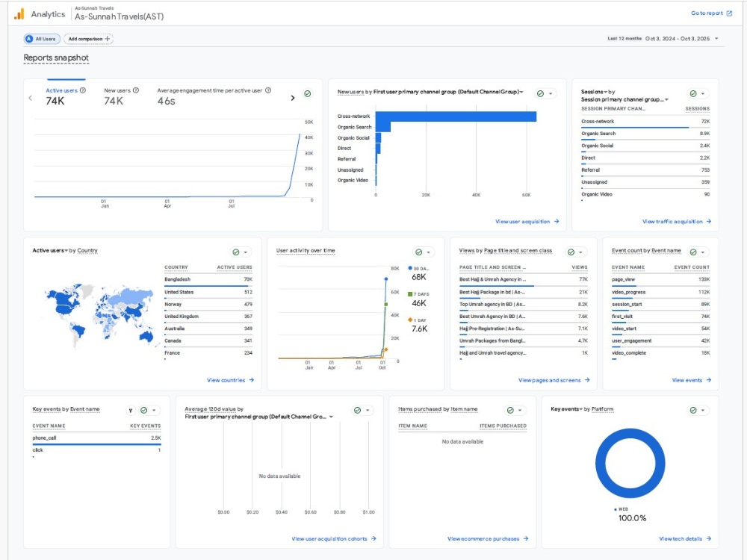Click the Organic Video sessions row
This screenshot has width=747, height=560.
pyautogui.click(x=645, y=194)
